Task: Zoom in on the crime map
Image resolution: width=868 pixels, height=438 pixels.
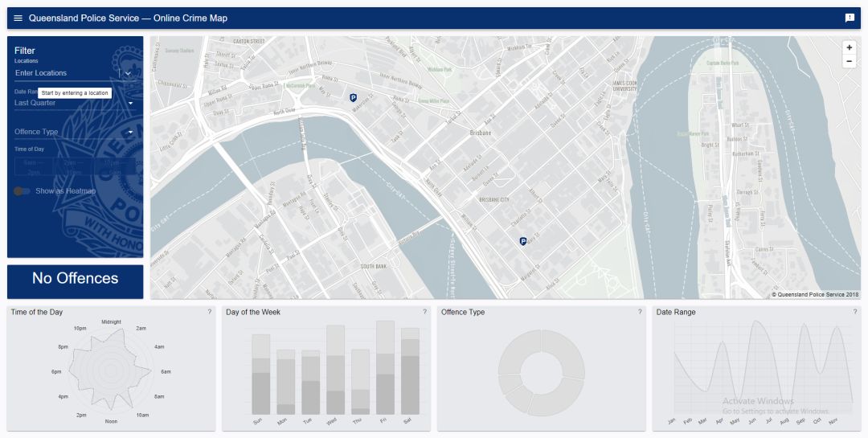Action: pyautogui.click(x=850, y=47)
